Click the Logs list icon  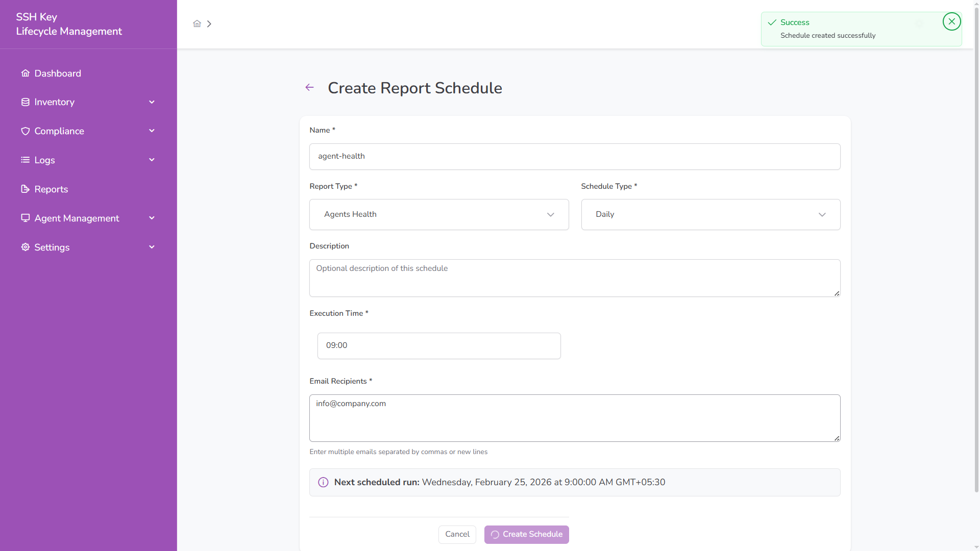pyautogui.click(x=25, y=160)
